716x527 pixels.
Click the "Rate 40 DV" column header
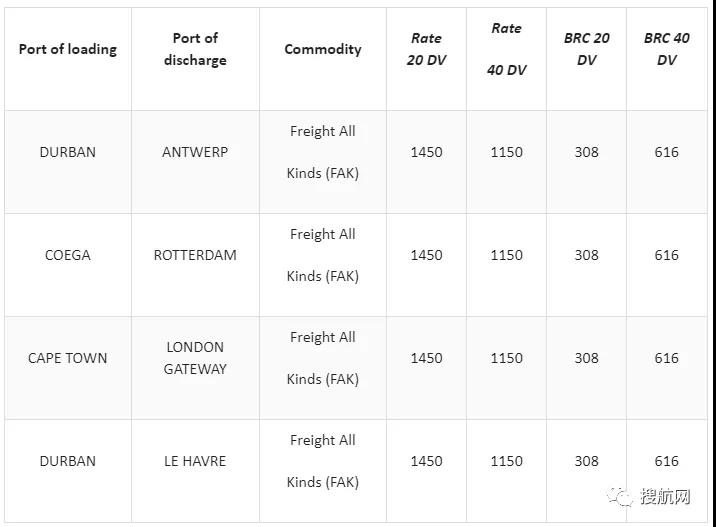tap(506, 49)
